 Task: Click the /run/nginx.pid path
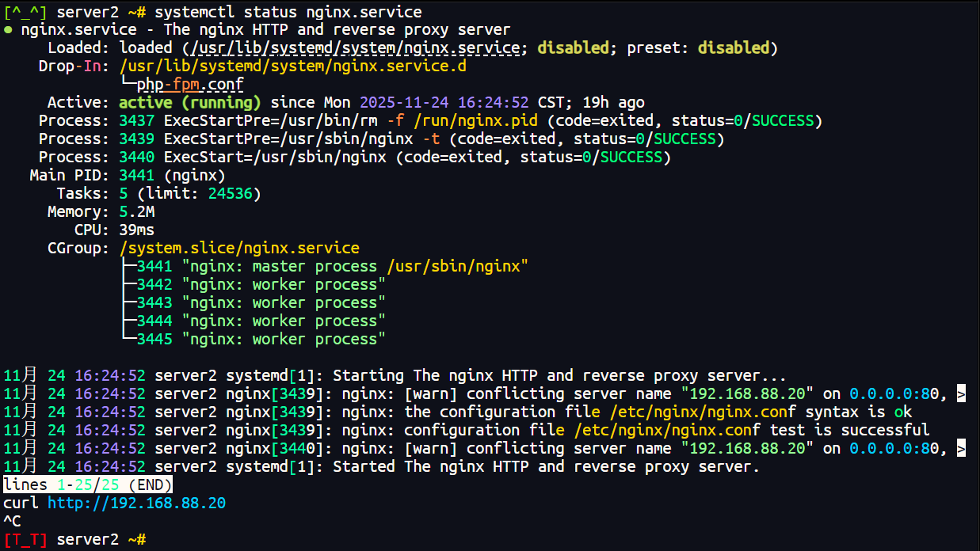475,121
